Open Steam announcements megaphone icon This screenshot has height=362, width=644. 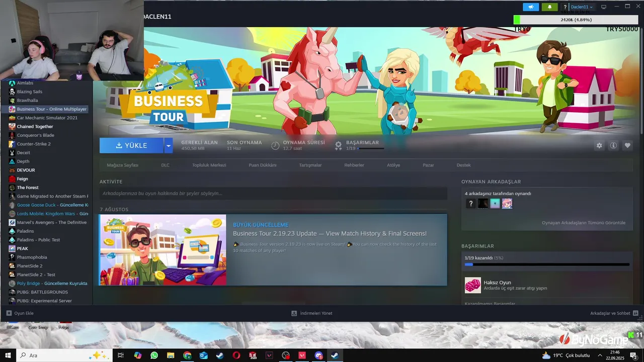click(531, 7)
